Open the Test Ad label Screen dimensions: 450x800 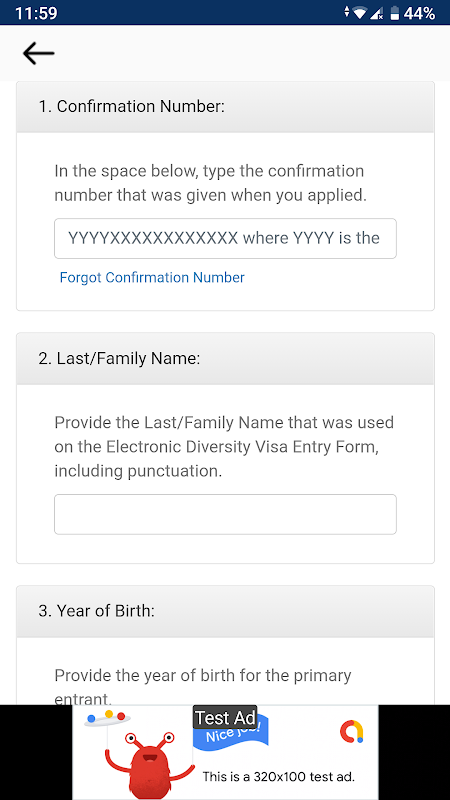click(x=225, y=718)
